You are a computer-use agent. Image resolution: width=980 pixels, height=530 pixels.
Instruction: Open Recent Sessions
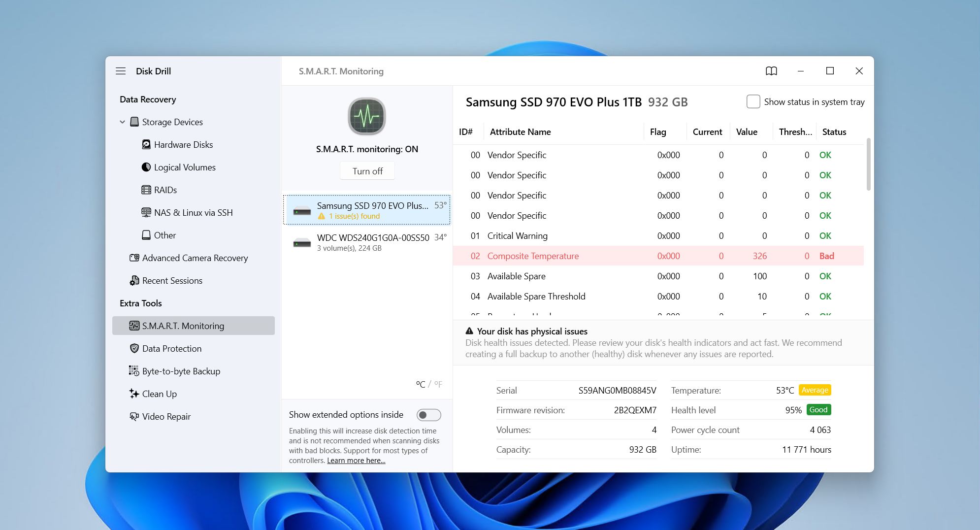(x=172, y=280)
